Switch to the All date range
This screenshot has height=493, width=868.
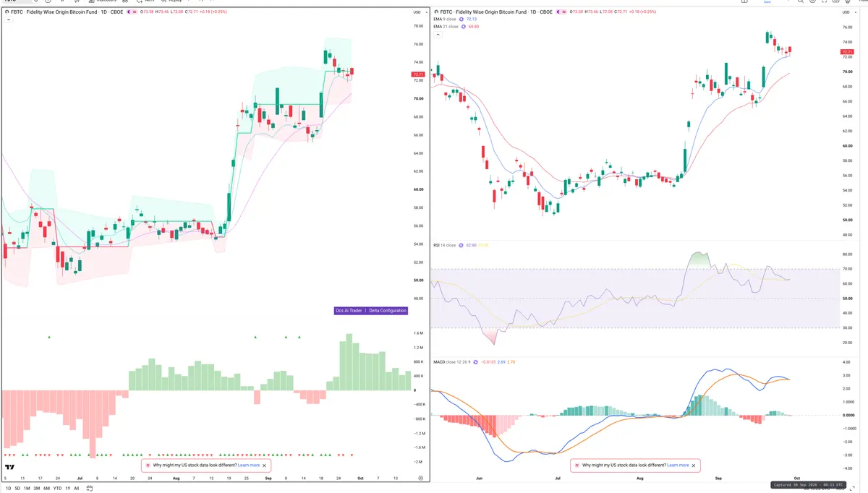coord(77,489)
